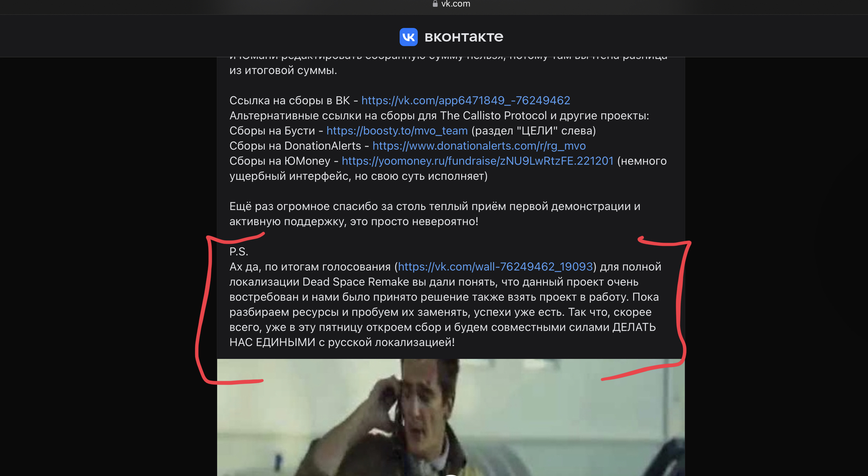868x476 pixels.
Task: Open the man-on-phone image attachment
Action: pos(451,418)
